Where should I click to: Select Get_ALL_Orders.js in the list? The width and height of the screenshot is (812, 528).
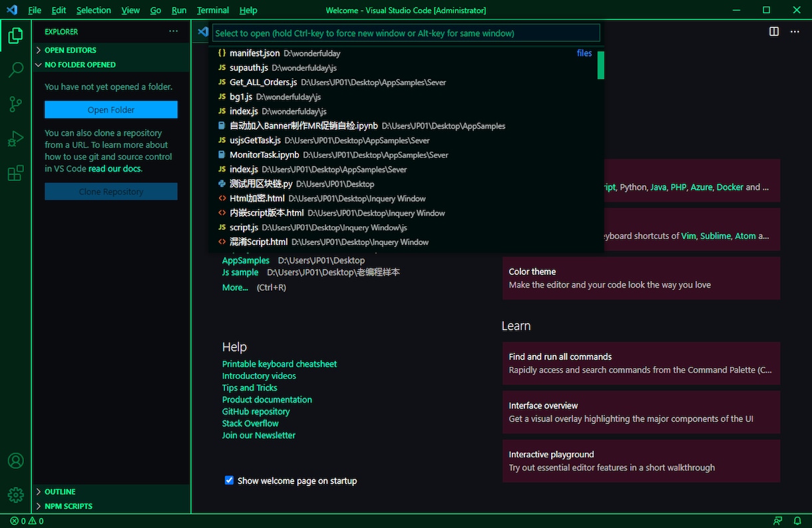tap(406, 83)
